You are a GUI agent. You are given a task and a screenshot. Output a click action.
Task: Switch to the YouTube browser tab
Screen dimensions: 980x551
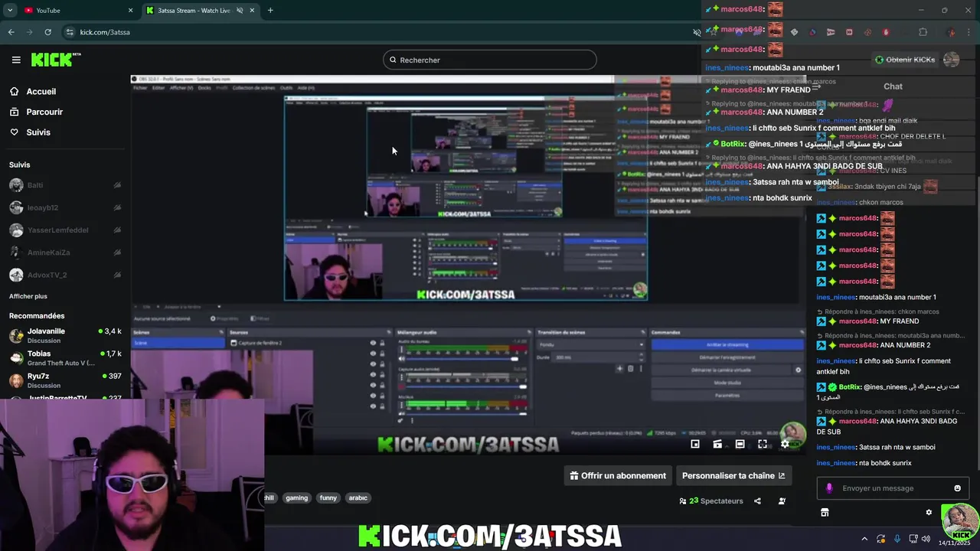[x=77, y=10]
